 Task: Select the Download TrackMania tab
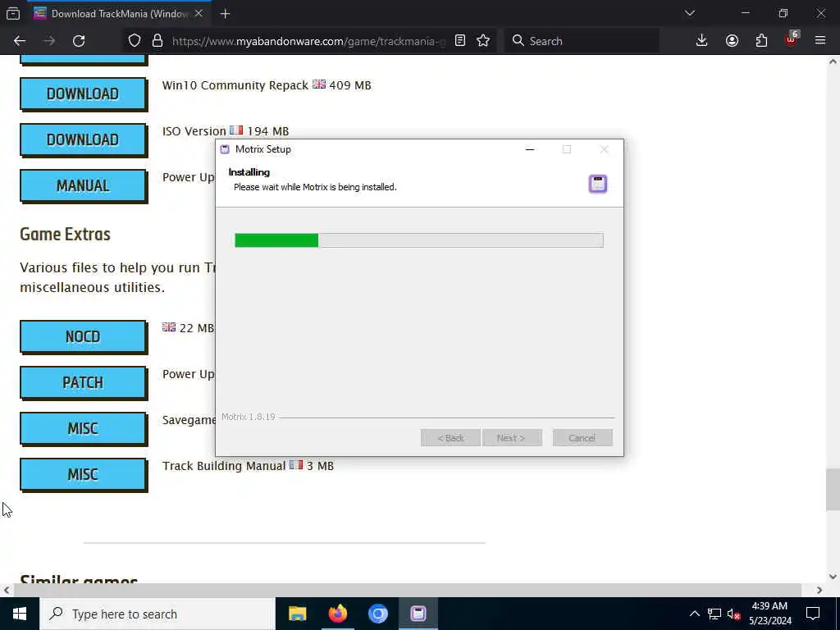(x=119, y=14)
